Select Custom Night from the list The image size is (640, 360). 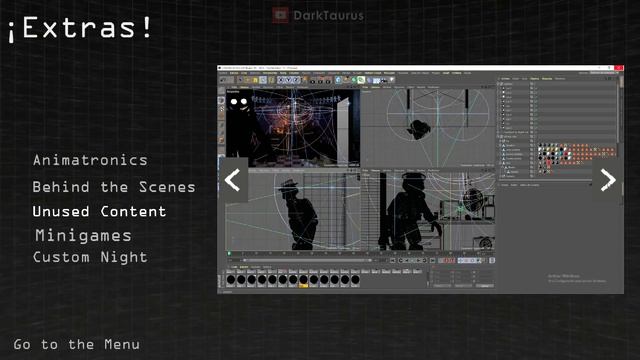(90, 257)
